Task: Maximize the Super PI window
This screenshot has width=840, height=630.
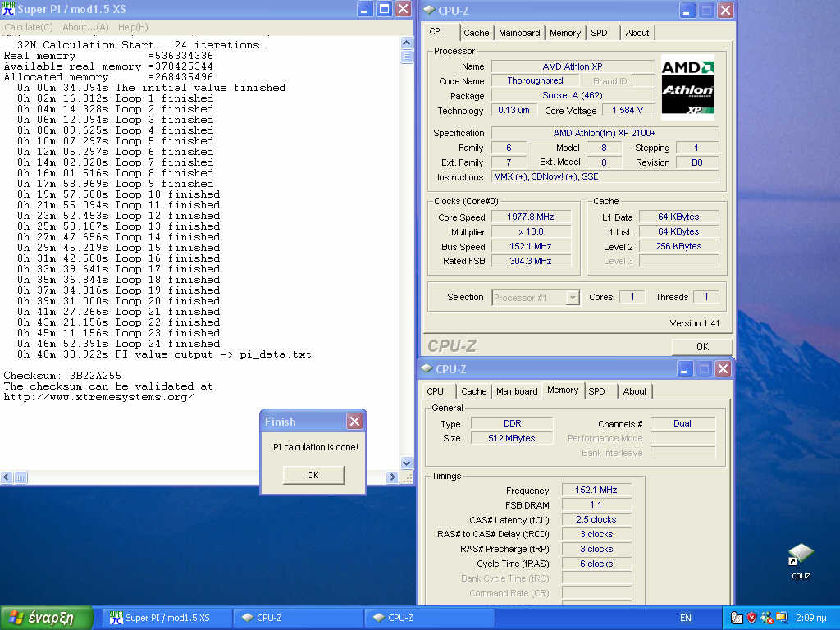Action: tap(384, 9)
